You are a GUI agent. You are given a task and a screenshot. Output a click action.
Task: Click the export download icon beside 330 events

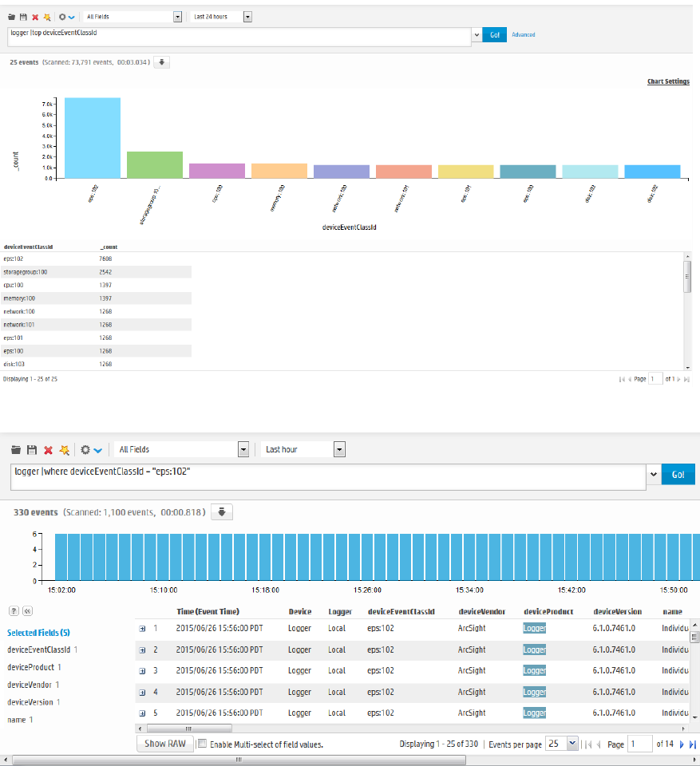click(x=221, y=512)
